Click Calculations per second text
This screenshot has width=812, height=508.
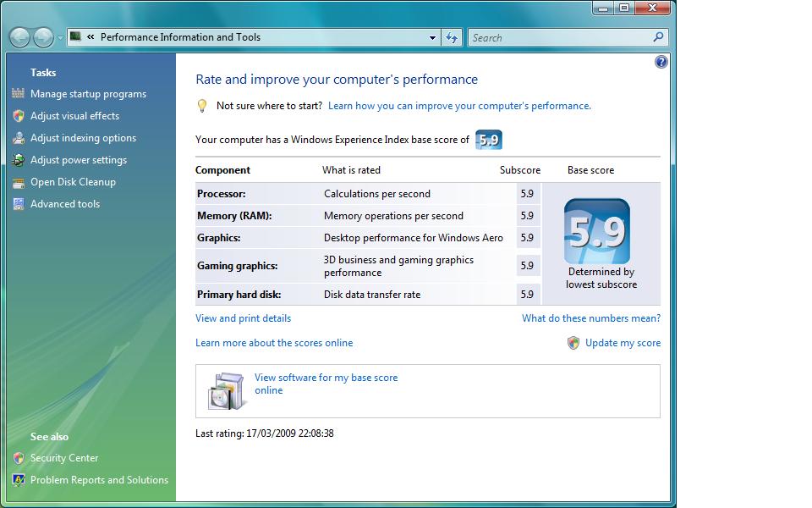pos(377,194)
